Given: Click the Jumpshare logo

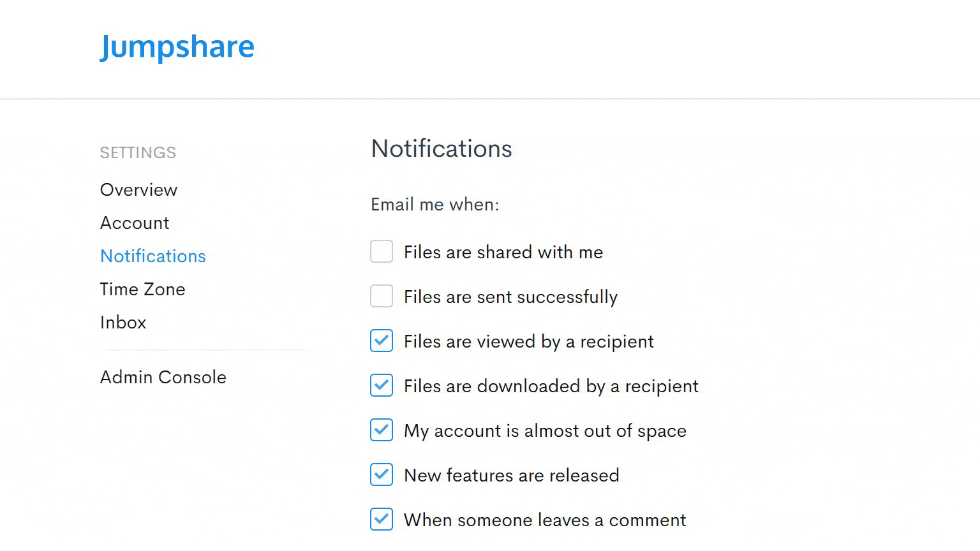Looking at the screenshot, I should [177, 47].
